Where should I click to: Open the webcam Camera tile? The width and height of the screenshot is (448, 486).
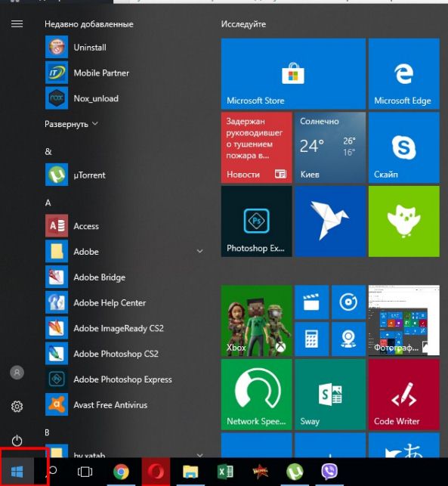(348, 339)
